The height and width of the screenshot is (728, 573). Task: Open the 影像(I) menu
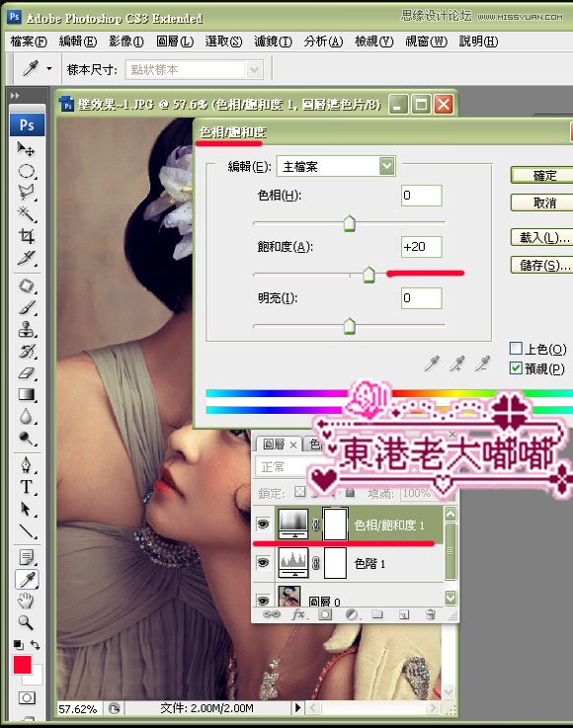126,41
